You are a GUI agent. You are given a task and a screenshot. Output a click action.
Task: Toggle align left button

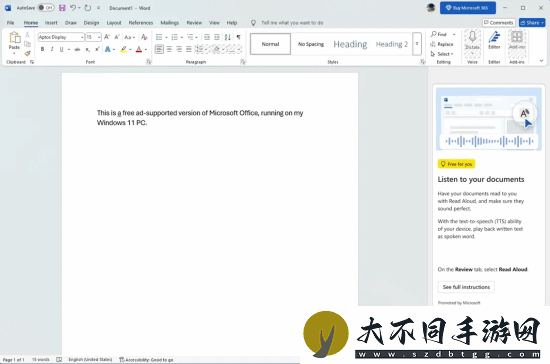[159, 49]
